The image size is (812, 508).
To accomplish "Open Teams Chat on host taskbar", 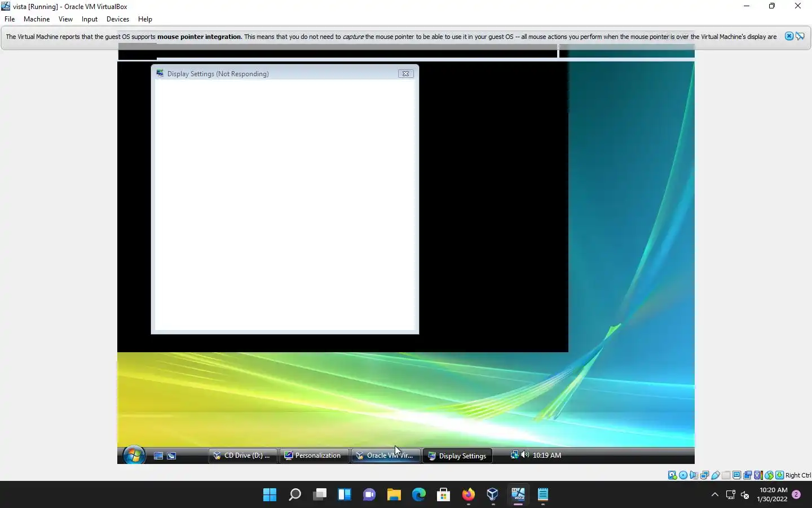I will pyautogui.click(x=369, y=495).
